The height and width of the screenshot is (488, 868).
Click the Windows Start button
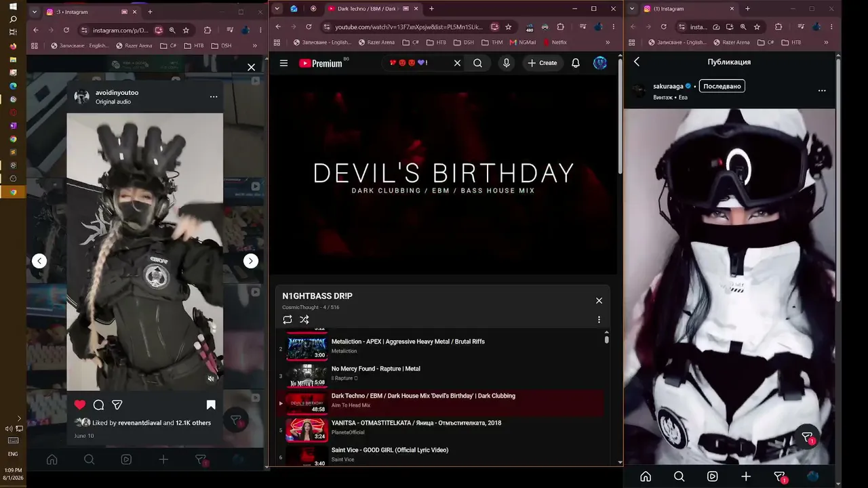[13, 6]
